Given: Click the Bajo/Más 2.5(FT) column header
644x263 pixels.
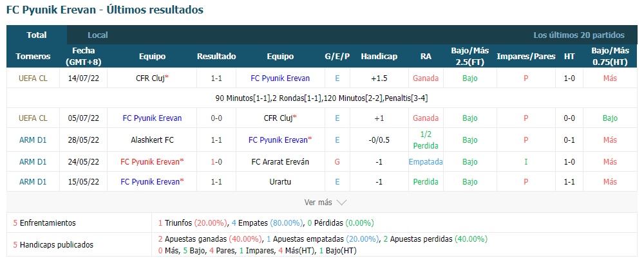Looking at the screenshot, I should coord(470,56).
